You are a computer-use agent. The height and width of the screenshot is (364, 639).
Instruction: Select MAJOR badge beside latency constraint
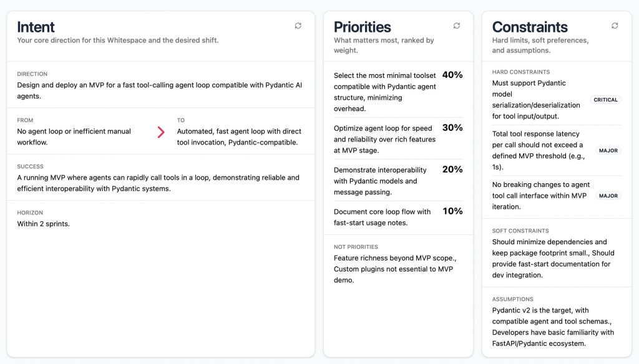(x=608, y=150)
